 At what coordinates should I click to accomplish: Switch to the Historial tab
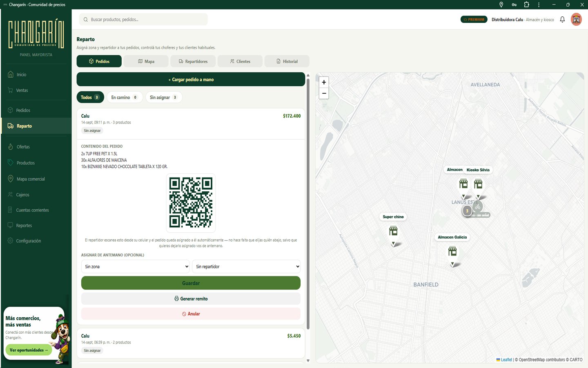(x=287, y=61)
